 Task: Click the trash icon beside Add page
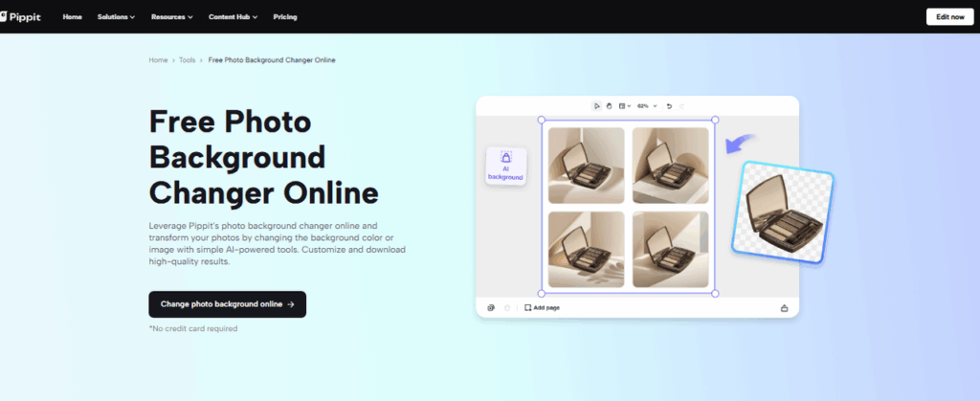[x=506, y=308]
